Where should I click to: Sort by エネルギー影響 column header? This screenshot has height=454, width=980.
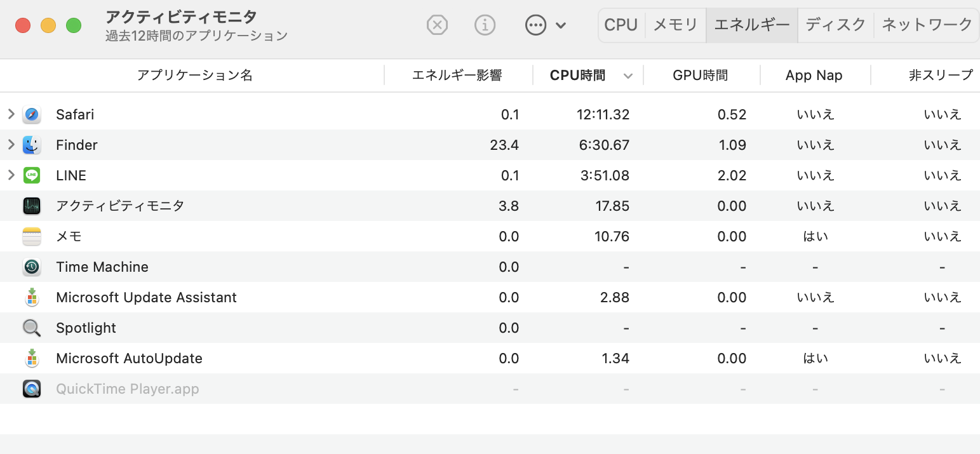click(457, 76)
